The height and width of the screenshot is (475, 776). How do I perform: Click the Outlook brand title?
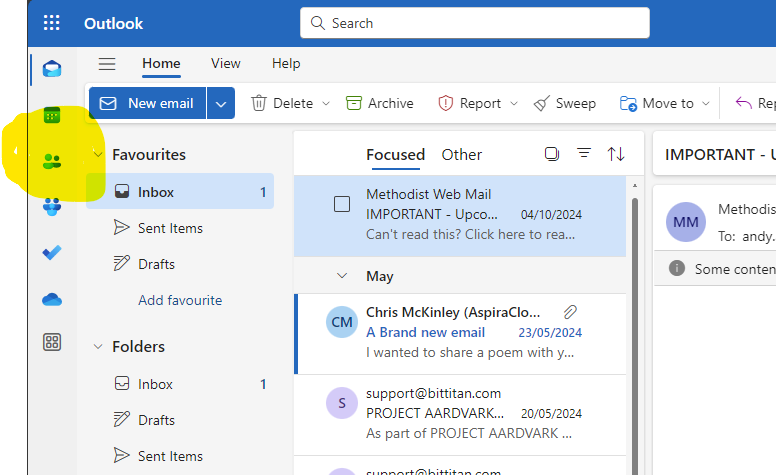(x=113, y=23)
